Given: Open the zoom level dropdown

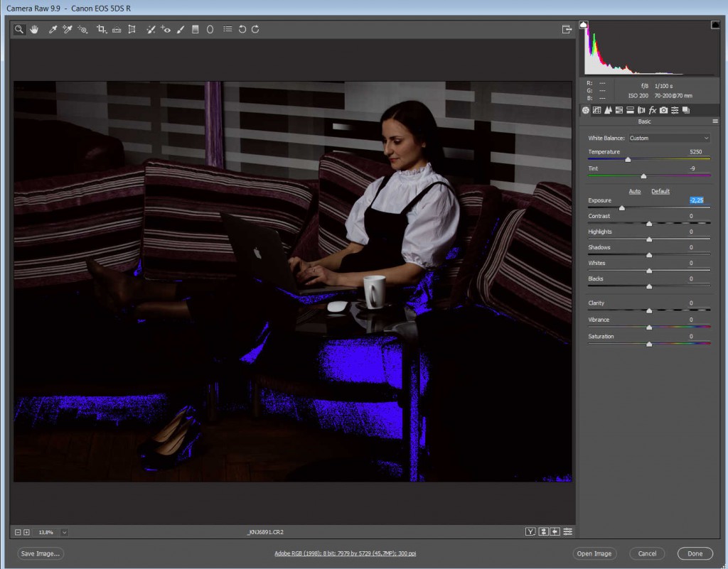Looking at the screenshot, I should [x=64, y=532].
